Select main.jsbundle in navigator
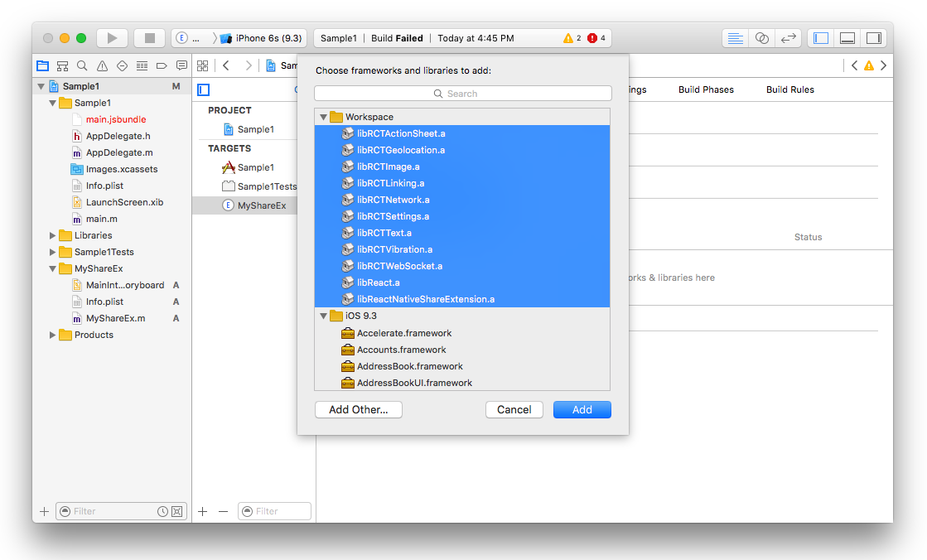The width and height of the screenshot is (927, 560). tap(116, 119)
